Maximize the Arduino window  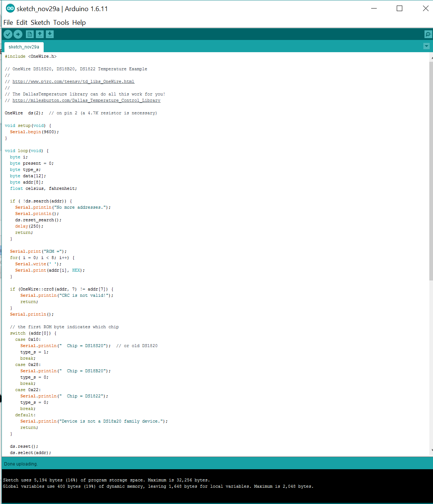click(399, 9)
